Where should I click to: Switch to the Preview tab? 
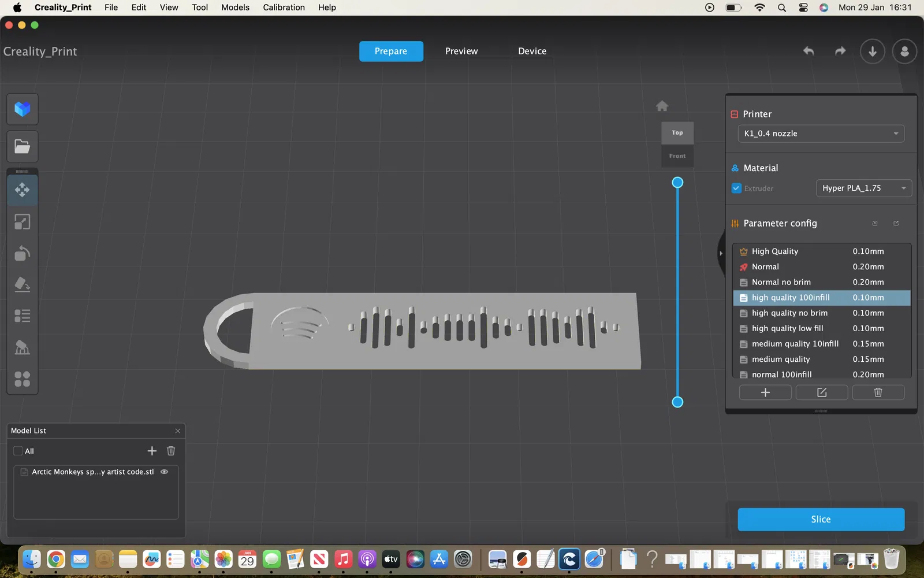coord(461,51)
